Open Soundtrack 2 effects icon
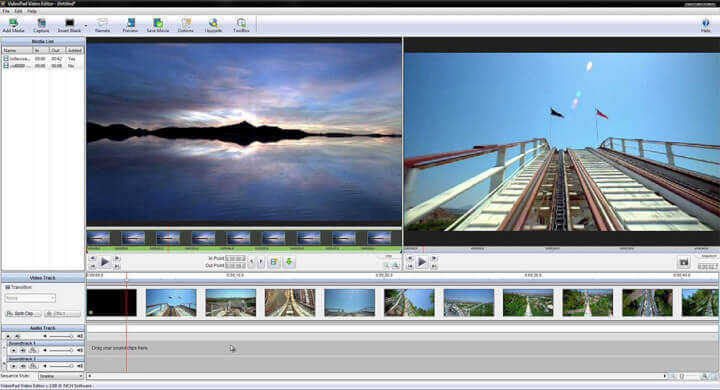Screen dimensions: 720x390 33,366
